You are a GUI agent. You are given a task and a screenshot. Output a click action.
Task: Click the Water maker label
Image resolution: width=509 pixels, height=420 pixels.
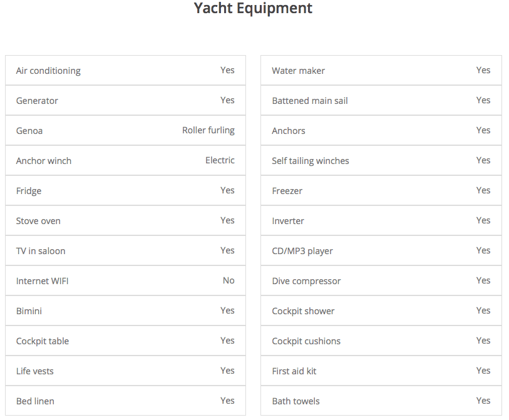[x=298, y=71]
